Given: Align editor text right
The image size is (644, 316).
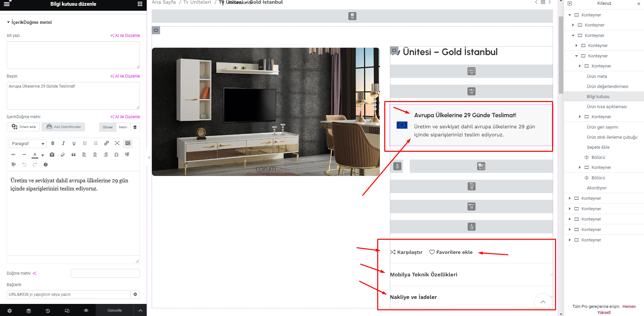Looking at the screenshot, I should click(106, 154).
